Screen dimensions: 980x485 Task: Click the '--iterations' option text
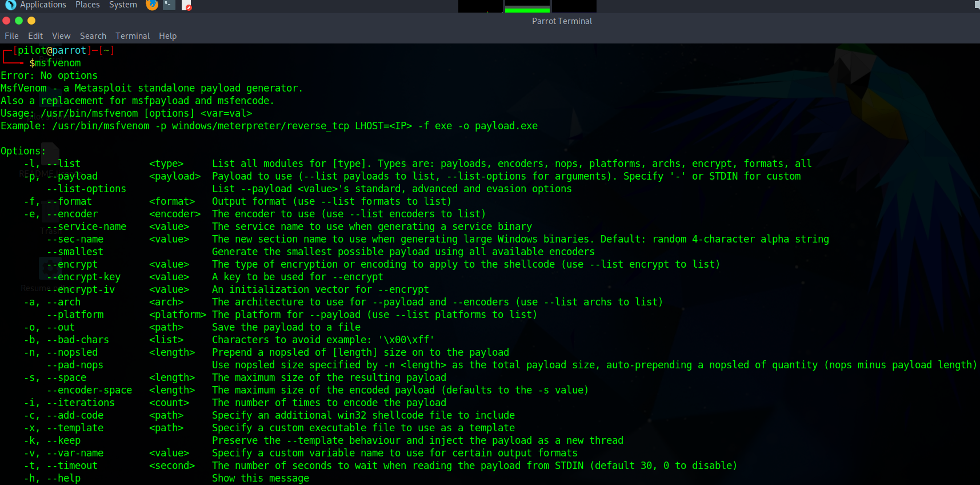[81, 403]
